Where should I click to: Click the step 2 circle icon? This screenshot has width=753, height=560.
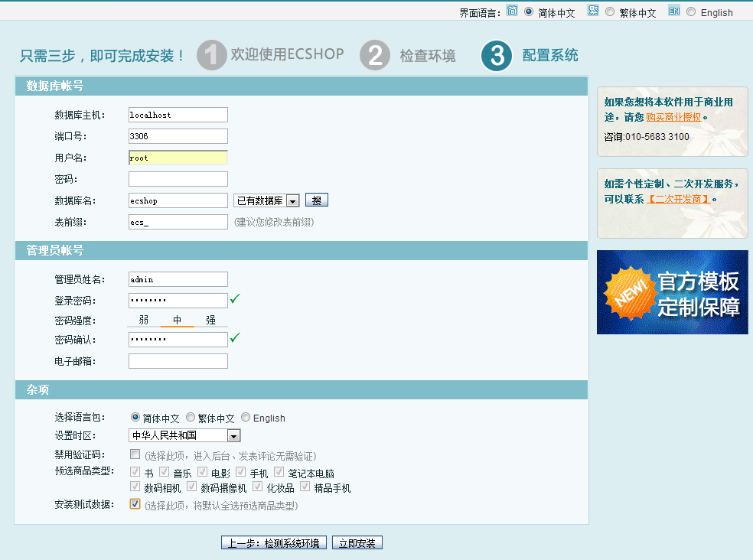coord(375,55)
